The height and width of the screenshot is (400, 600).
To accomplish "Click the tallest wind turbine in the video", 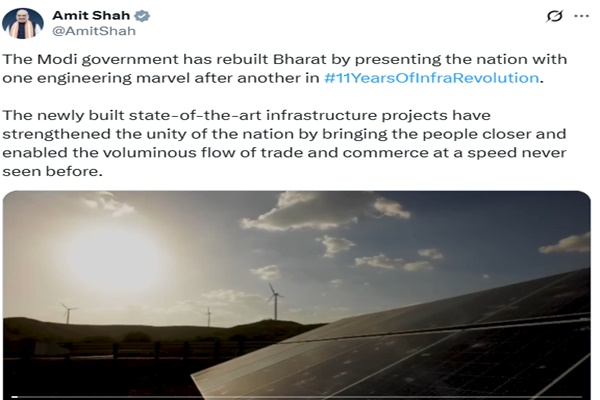I will point(275,301).
